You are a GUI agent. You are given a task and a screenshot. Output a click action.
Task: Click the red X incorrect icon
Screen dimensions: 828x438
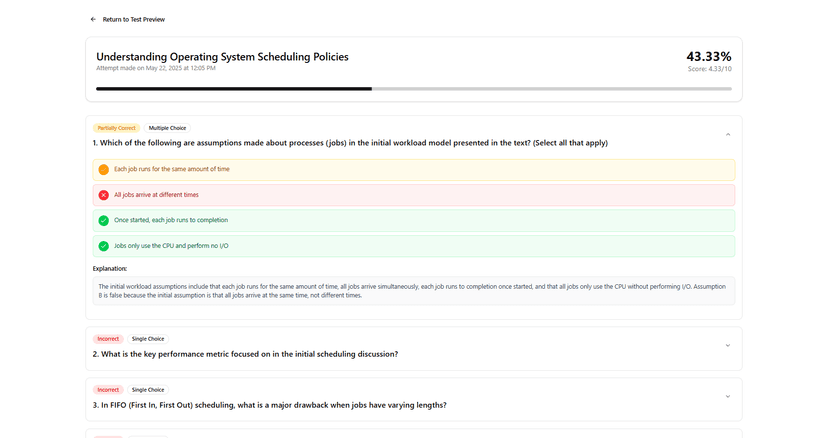(104, 195)
